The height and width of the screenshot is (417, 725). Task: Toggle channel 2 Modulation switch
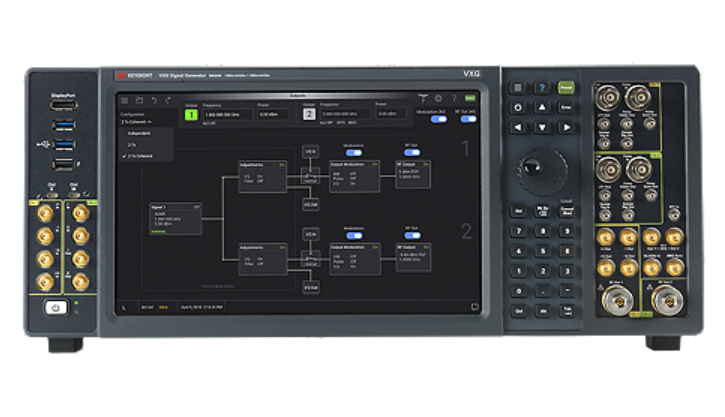pos(354,236)
